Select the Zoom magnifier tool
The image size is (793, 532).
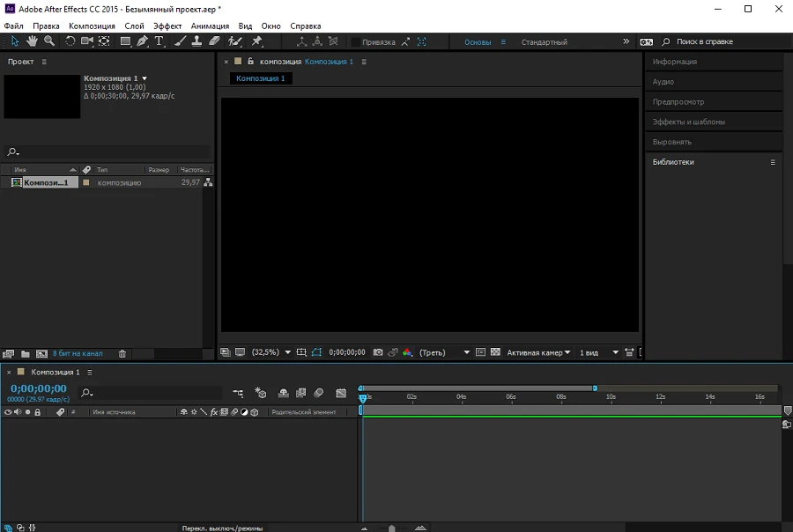[x=49, y=41]
